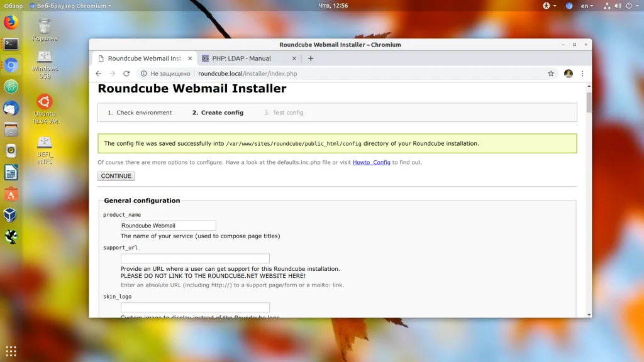
Task: Show all applications grid
Action: [11, 351]
